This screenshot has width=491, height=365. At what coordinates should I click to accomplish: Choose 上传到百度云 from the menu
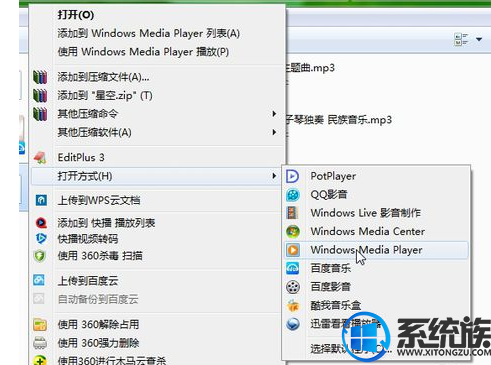coord(156,281)
